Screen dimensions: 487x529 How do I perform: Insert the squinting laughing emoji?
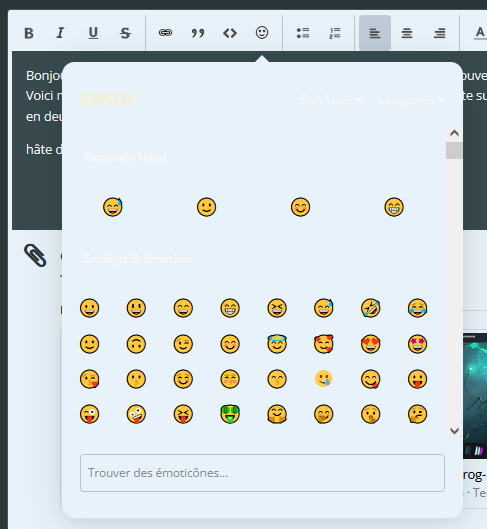[277, 308]
